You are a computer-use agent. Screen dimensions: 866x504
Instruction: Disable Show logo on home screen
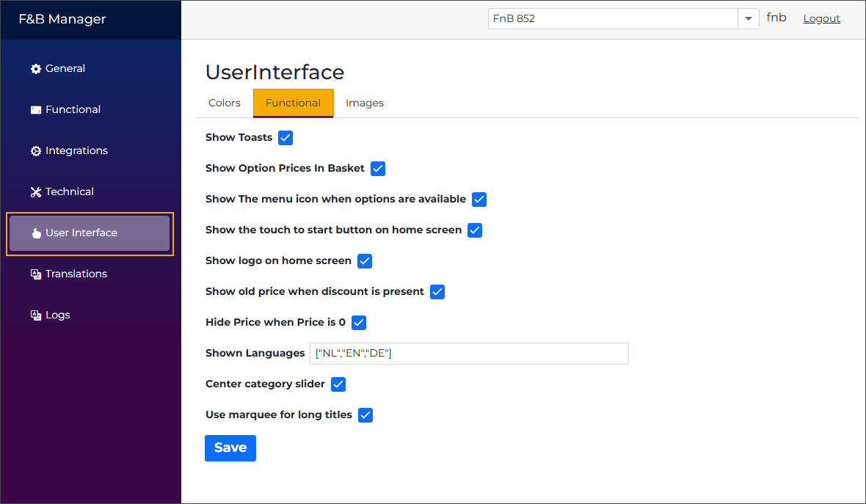pos(365,260)
